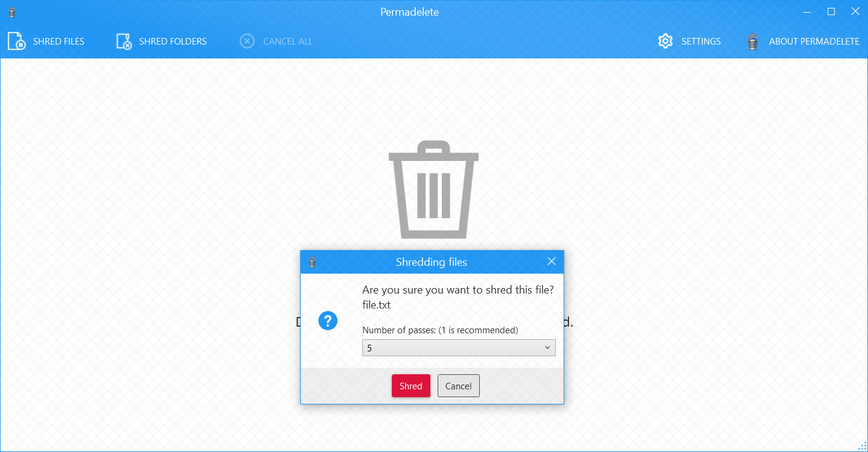This screenshot has width=868, height=452.
Task: Click the 'Are you sure you want to shred' text
Action: point(458,290)
